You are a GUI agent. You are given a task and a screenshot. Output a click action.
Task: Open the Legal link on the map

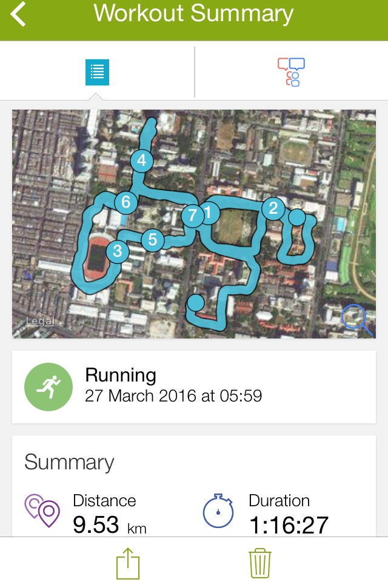coord(40,322)
